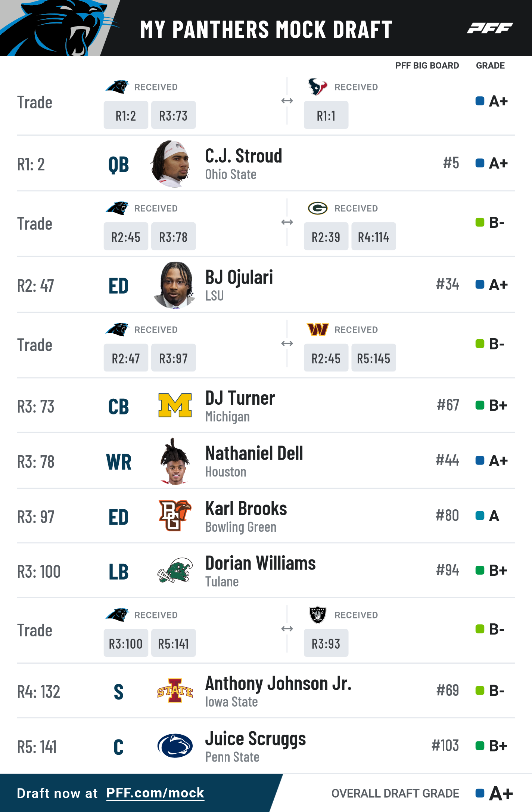
Task: Click the Penn State Nittany Lion logo
Action: pyautogui.click(x=175, y=745)
